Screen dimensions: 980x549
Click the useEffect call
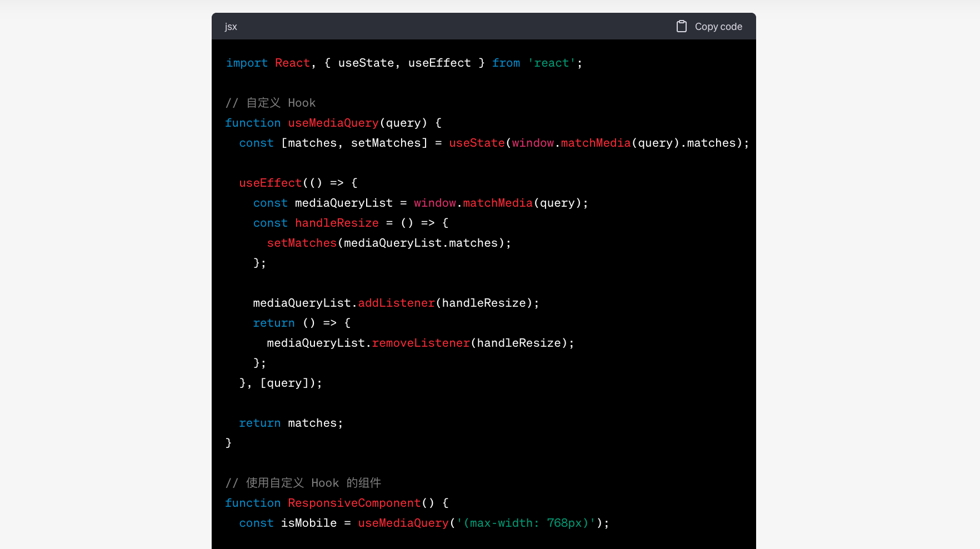click(x=270, y=183)
